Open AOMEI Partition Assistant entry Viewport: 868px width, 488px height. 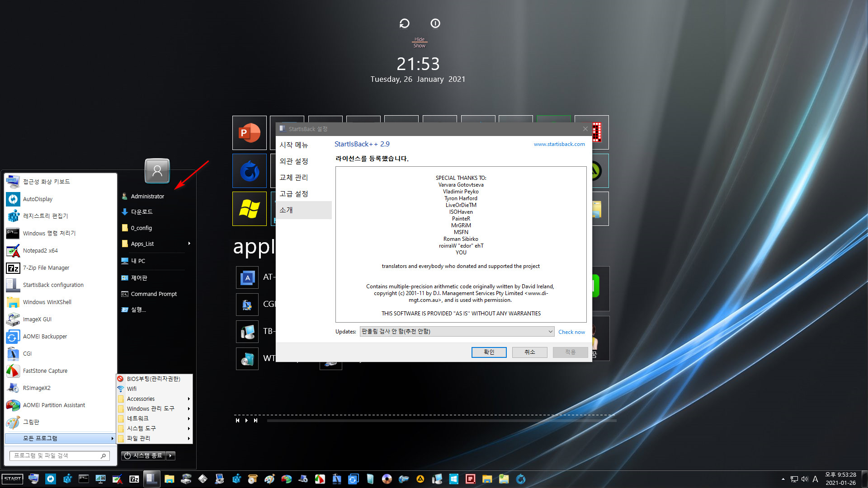pyautogui.click(x=61, y=405)
